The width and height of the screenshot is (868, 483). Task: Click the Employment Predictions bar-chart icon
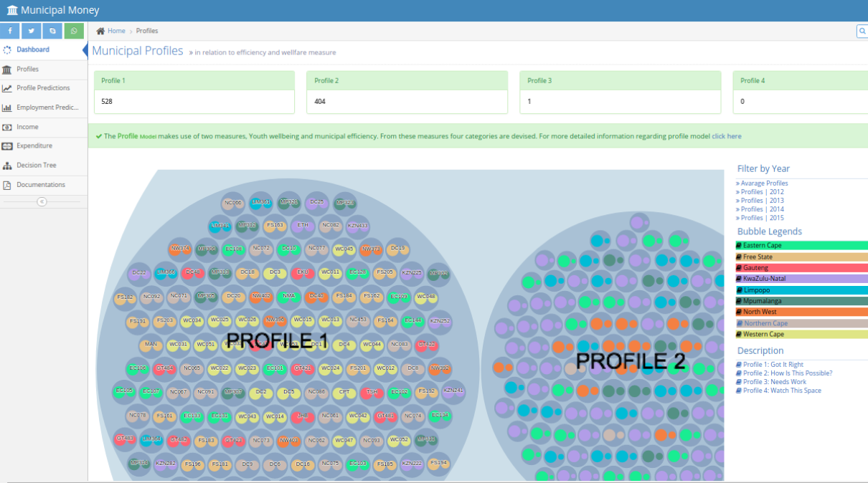[x=7, y=107]
